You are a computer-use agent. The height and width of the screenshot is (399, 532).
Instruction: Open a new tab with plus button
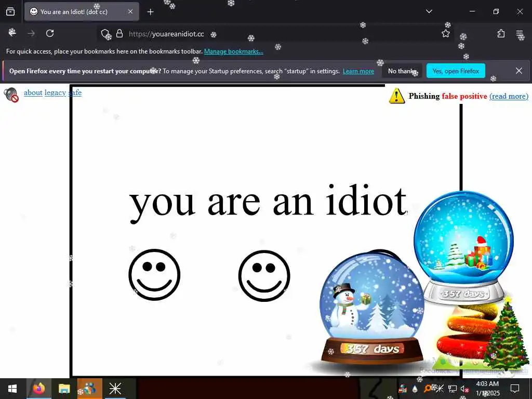pyautogui.click(x=150, y=12)
